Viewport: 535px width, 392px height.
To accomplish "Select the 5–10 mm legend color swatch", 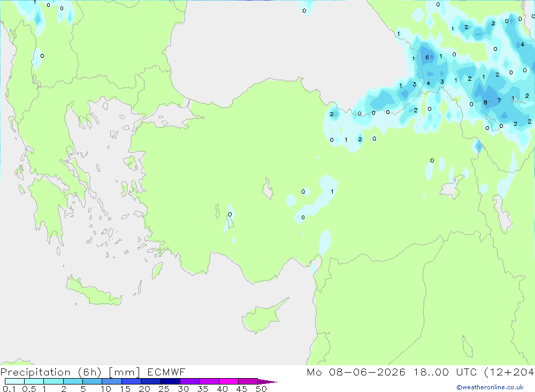I will click(92, 381).
